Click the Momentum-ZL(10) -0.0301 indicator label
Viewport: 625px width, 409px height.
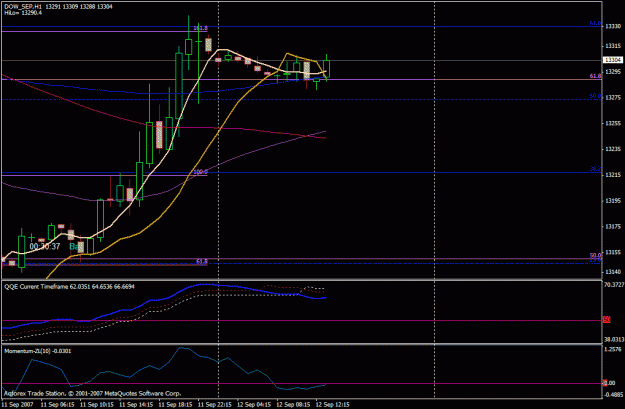point(38,351)
